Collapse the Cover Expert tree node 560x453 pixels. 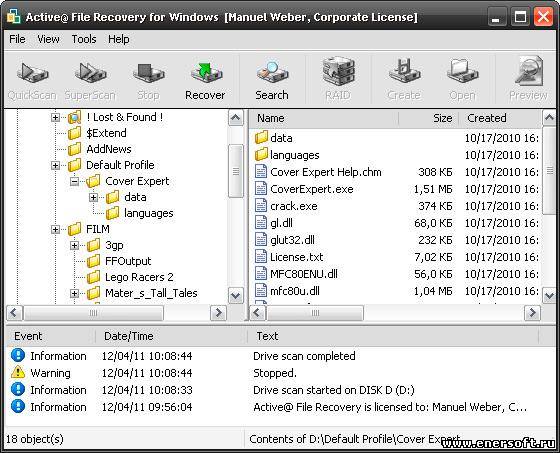pos(74,181)
